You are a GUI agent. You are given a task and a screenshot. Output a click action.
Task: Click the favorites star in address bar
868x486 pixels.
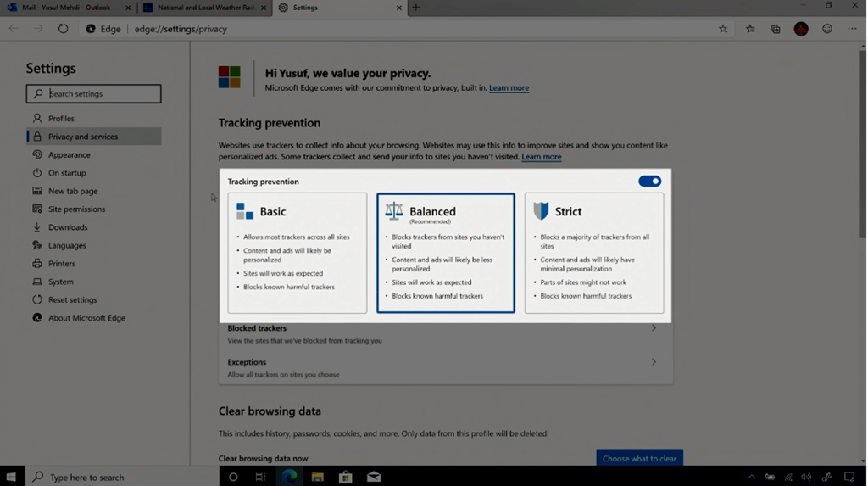pyautogui.click(x=723, y=29)
